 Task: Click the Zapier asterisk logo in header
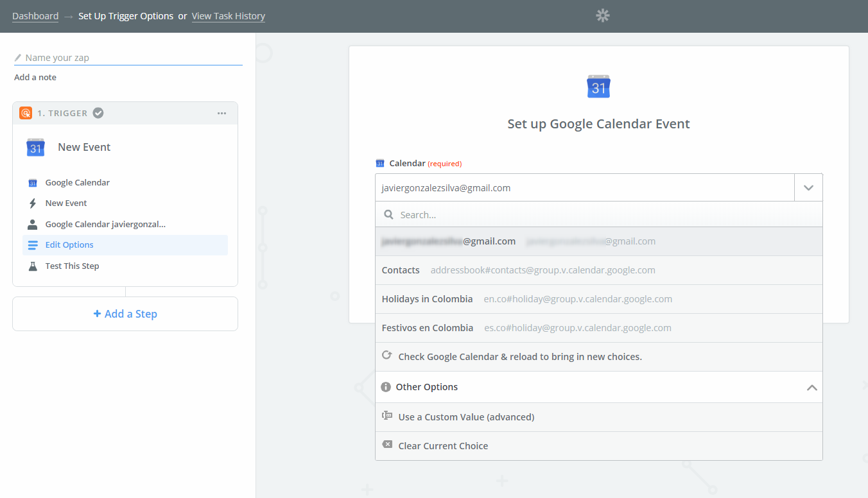[602, 16]
